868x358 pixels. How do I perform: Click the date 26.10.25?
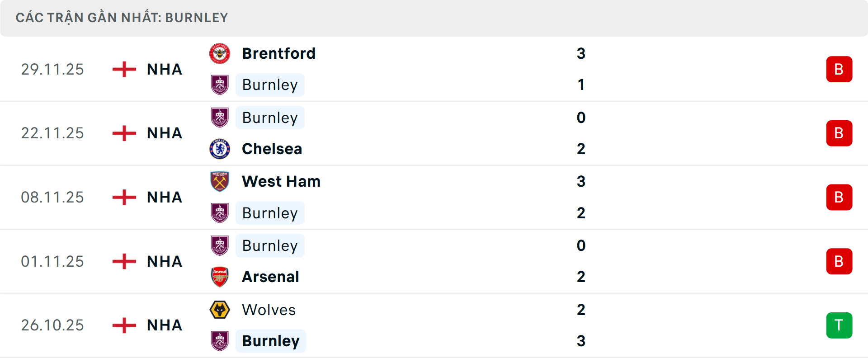click(52, 325)
